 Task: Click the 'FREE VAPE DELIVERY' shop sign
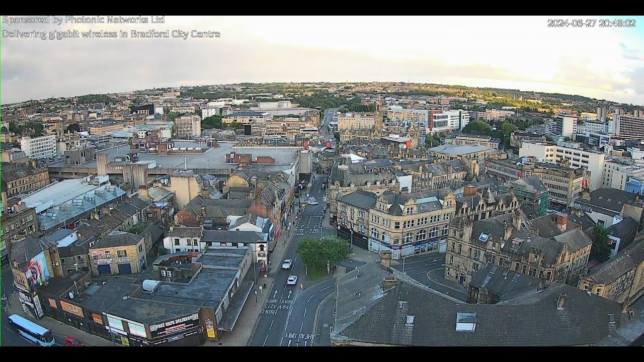(x=175, y=325)
